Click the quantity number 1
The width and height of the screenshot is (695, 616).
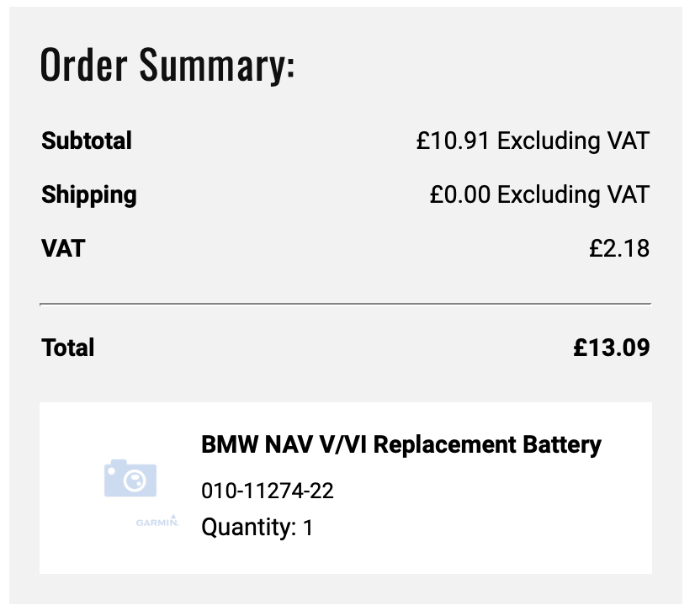pyautogui.click(x=308, y=528)
